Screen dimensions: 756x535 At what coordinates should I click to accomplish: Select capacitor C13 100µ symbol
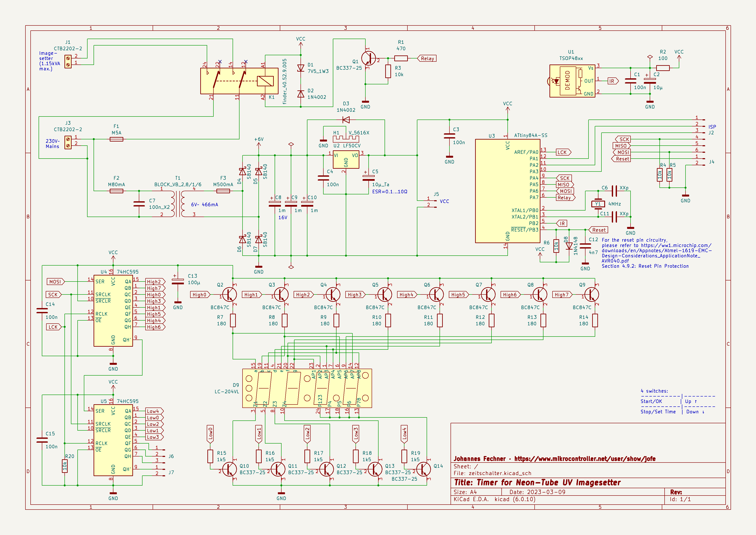pos(178,281)
